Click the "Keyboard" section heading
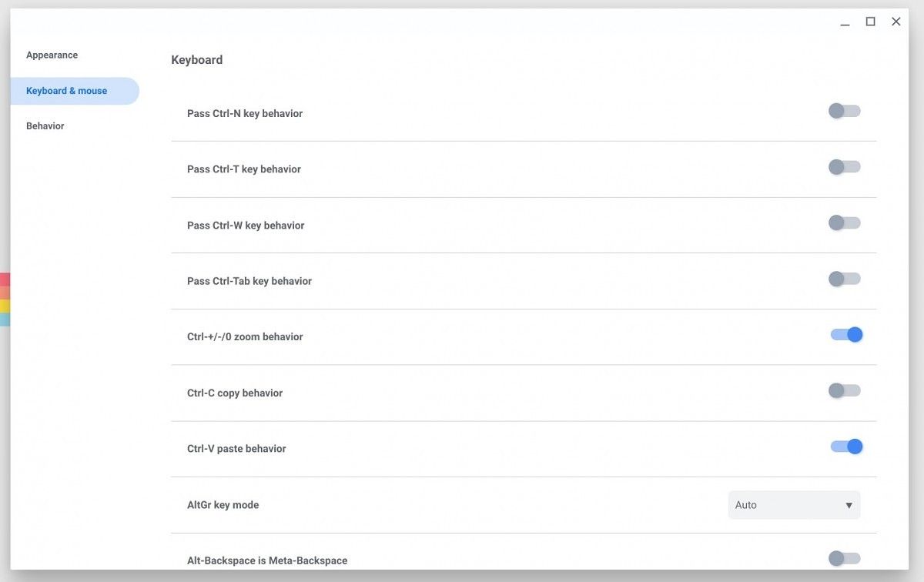The height and width of the screenshot is (582, 924). pos(197,60)
